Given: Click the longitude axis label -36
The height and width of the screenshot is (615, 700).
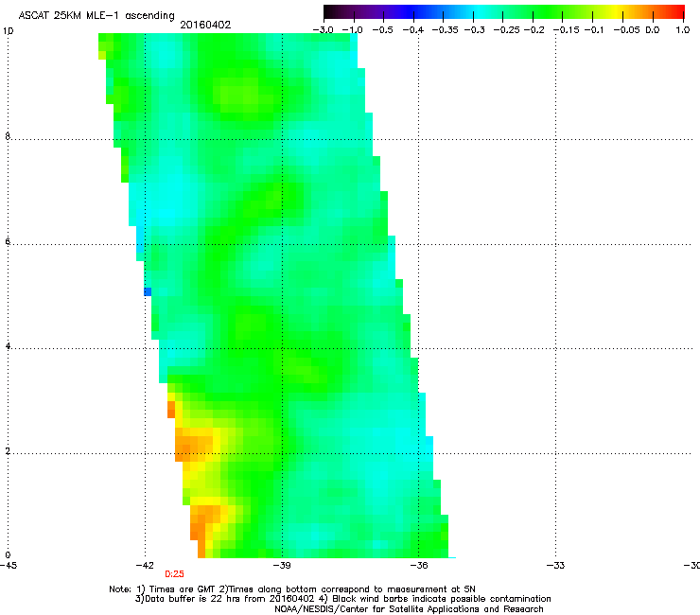Looking at the screenshot, I should [x=419, y=566].
